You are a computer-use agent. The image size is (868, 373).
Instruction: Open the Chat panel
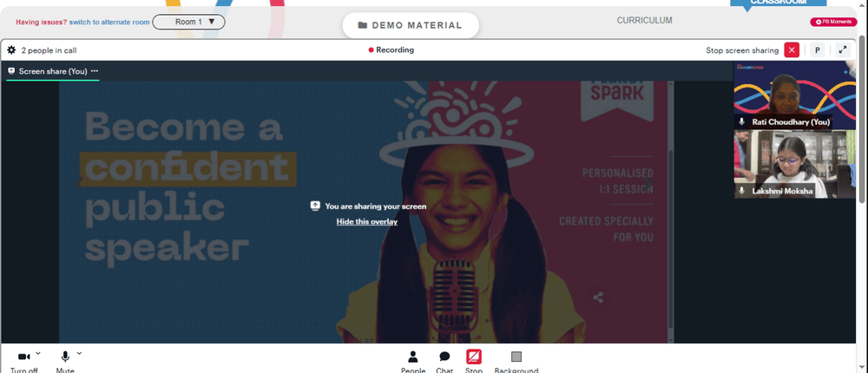click(x=444, y=363)
